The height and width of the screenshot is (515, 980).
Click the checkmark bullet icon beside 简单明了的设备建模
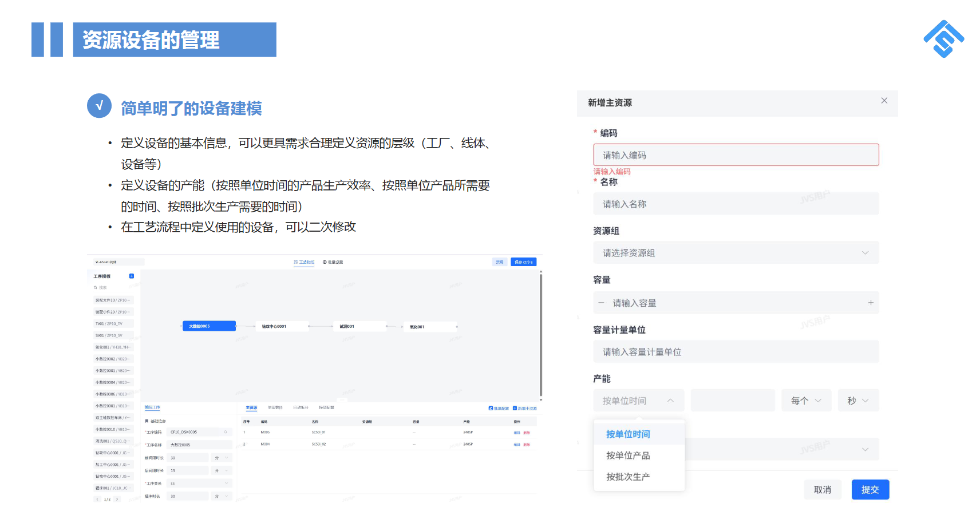click(x=99, y=106)
